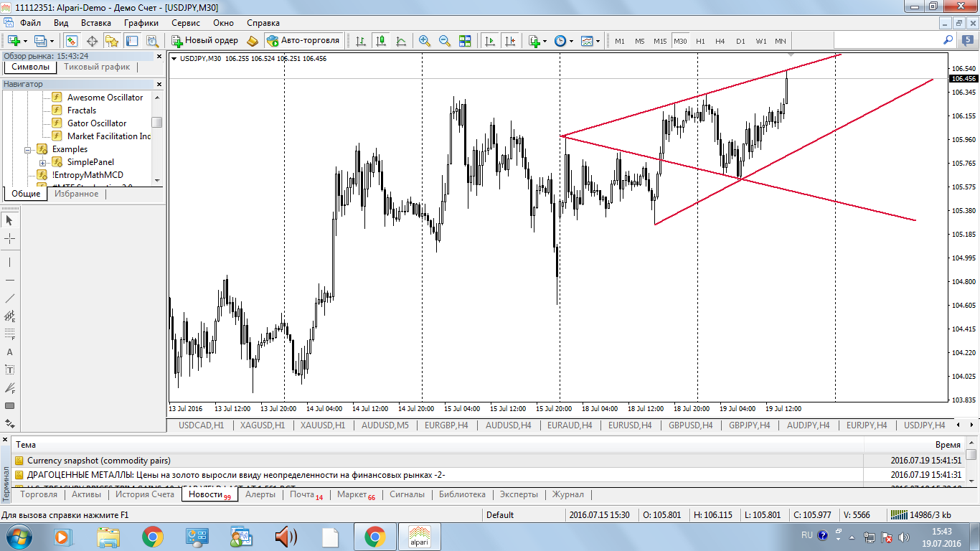Viewport: 980px width, 551px height.
Task: Zoom out on the chart
Action: (x=445, y=41)
